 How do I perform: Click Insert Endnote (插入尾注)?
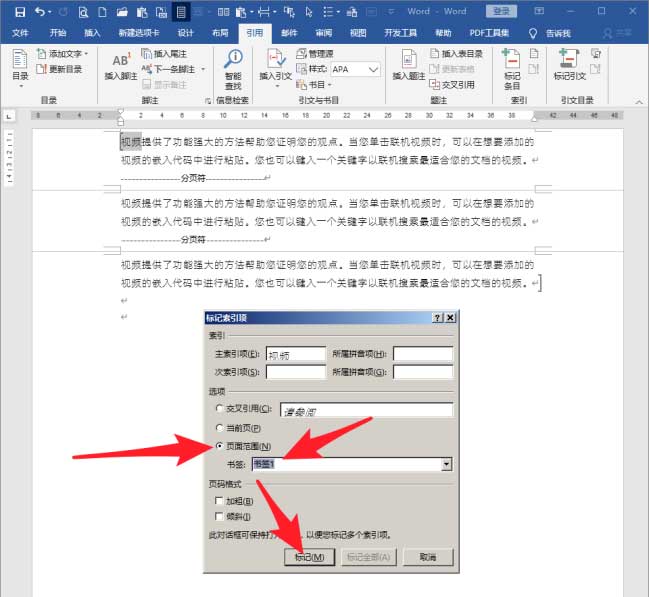164,54
